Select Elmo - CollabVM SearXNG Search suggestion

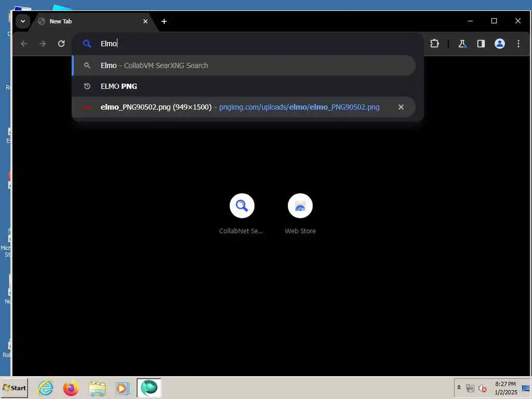click(244, 65)
